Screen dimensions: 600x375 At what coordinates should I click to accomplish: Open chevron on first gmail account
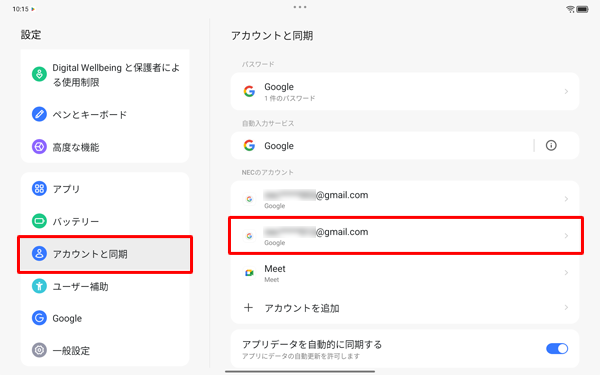tap(566, 199)
